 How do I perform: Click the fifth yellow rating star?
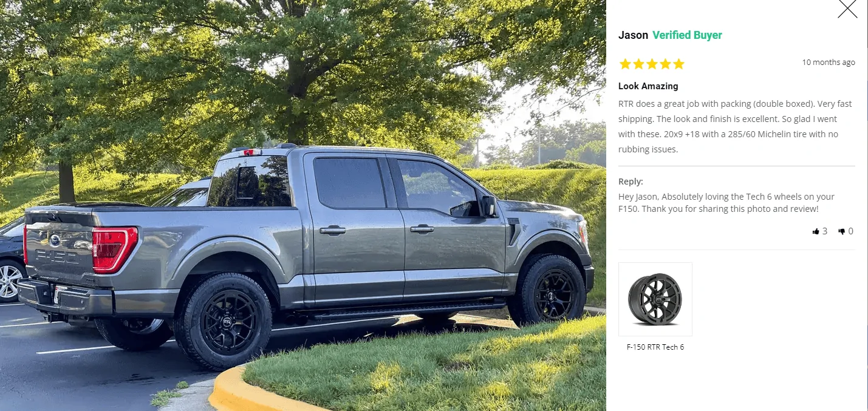click(678, 64)
